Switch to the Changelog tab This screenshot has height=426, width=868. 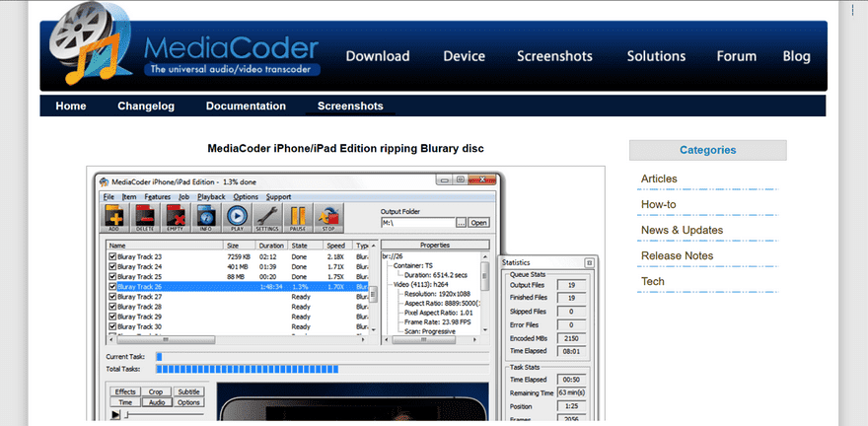[146, 106]
